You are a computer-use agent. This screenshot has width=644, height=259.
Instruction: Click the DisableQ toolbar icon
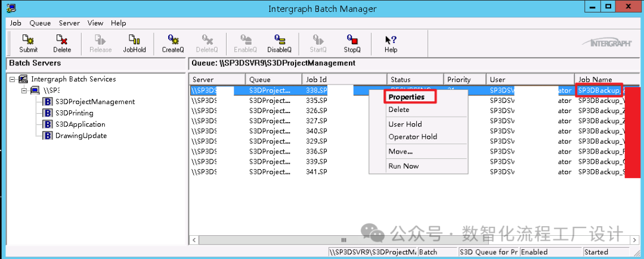click(279, 40)
